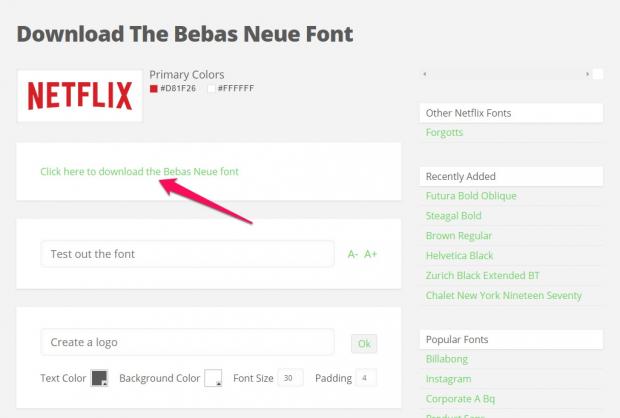Select the Font Size input box

pyautogui.click(x=290, y=378)
